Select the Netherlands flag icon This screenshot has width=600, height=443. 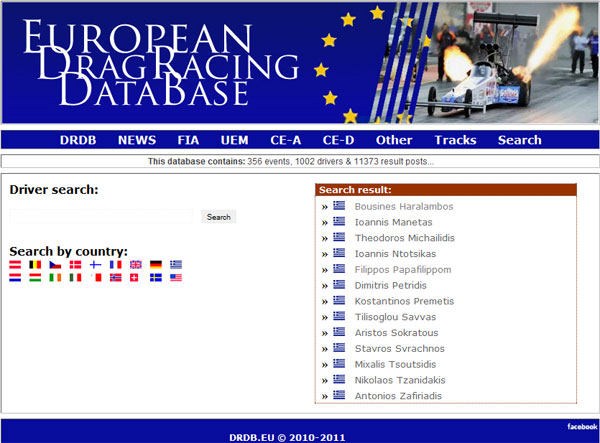point(15,277)
